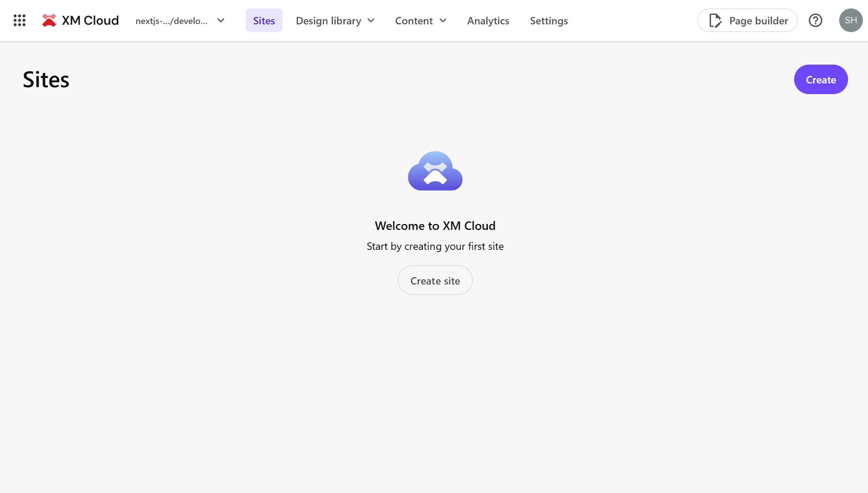The height and width of the screenshot is (493, 868).
Task: Click the XM Cloud product name text
Action: (90, 20)
